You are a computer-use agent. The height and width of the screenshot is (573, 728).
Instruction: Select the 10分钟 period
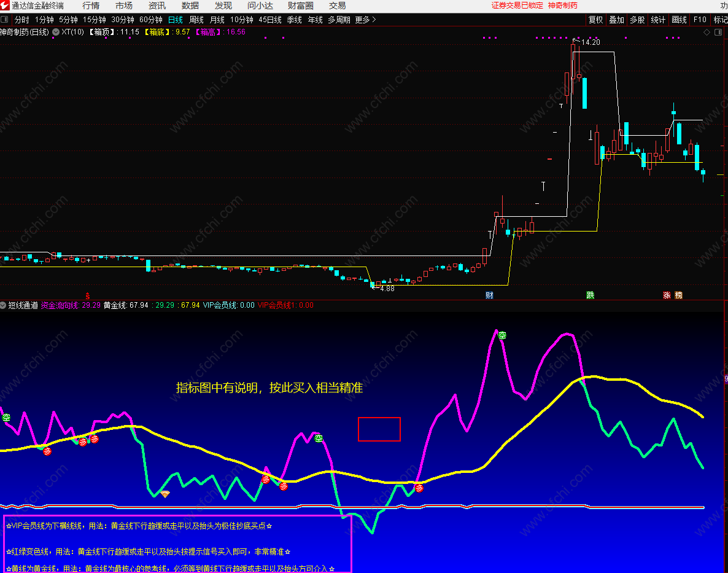(242, 20)
